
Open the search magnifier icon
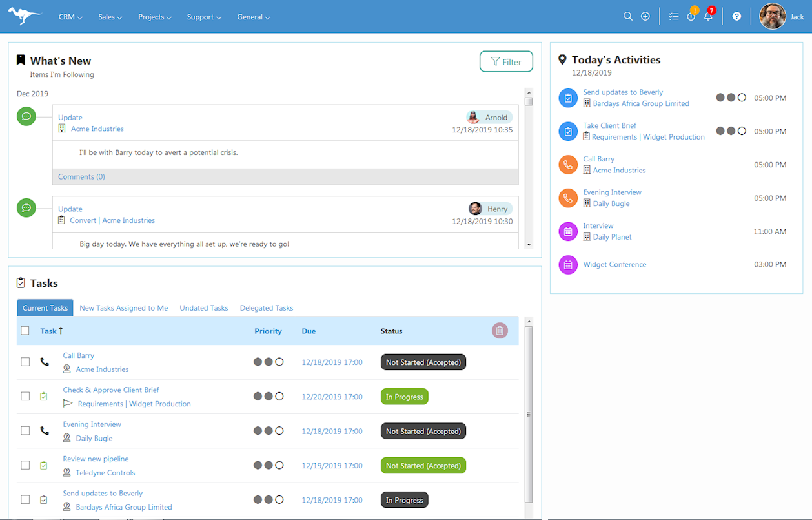[x=627, y=17]
